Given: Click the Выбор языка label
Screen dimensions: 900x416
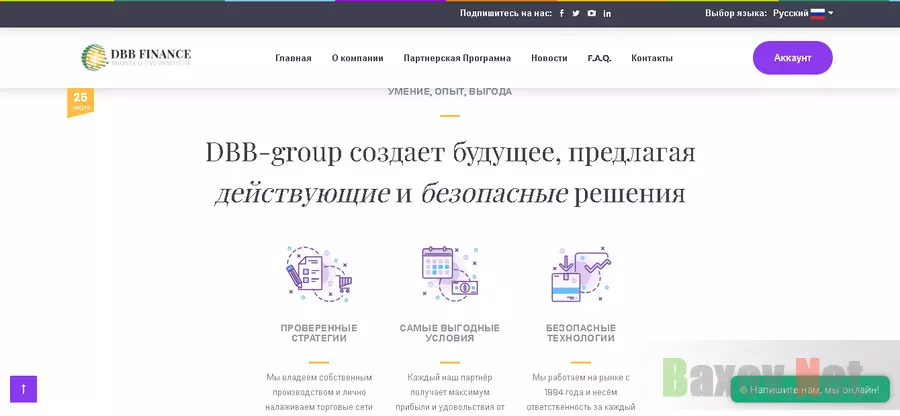Looking at the screenshot, I should tap(736, 13).
